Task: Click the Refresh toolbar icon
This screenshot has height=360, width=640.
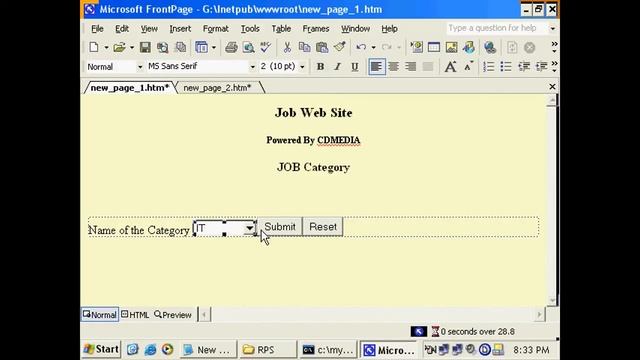Action: pyautogui.click(x=512, y=47)
